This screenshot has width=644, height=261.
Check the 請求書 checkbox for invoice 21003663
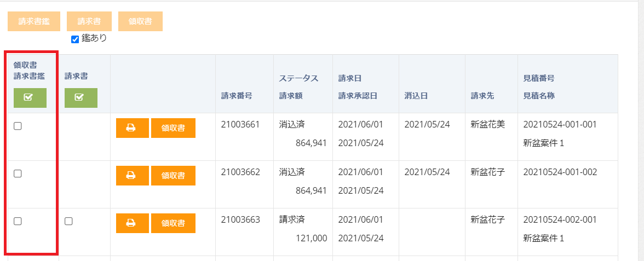click(x=68, y=221)
